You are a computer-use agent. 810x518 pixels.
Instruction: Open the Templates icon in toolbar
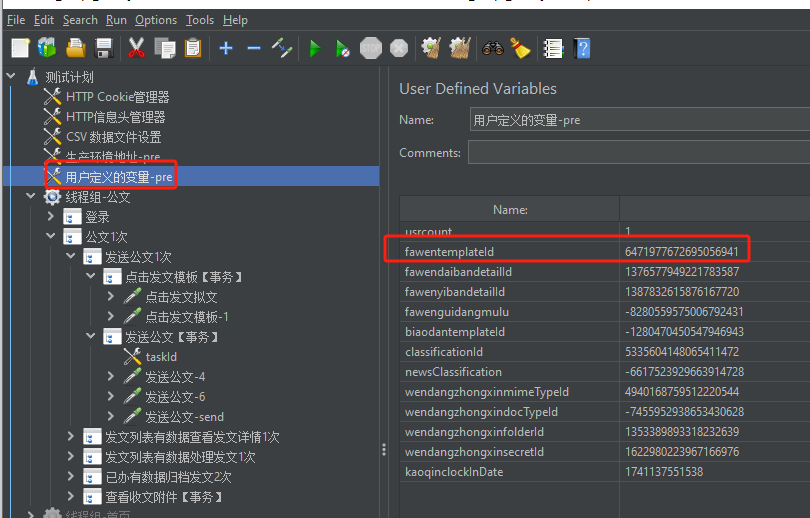point(47,48)
